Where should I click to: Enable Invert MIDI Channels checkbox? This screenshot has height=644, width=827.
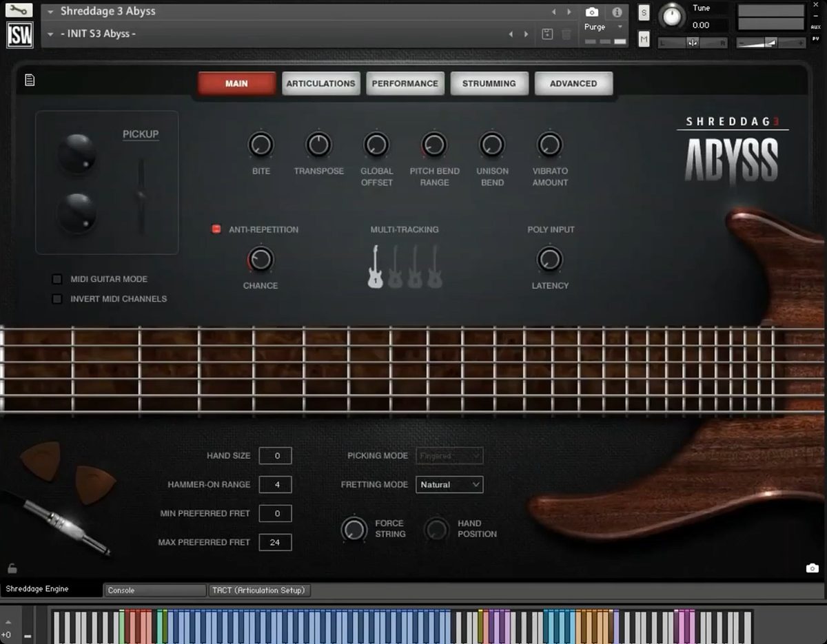pyautogui.click(x=57, y=299)
